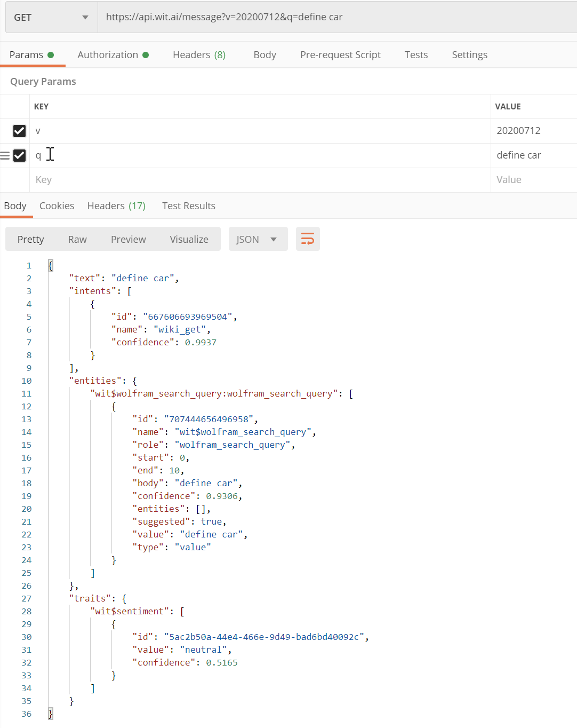
Task: Open the request Body tab
Action: coord(265,54)
